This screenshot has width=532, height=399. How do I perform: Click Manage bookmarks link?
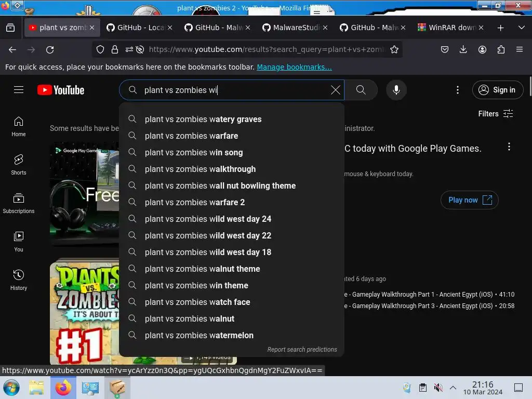coord(294,67)
